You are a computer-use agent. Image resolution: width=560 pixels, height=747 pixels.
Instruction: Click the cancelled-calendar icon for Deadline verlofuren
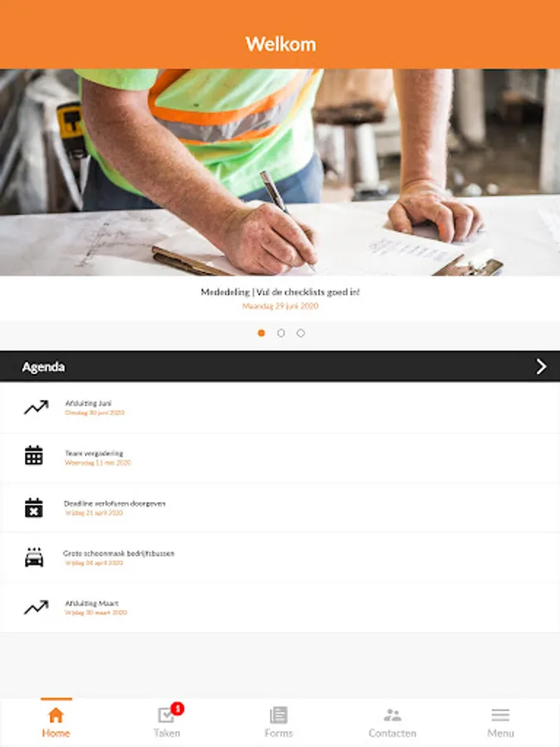click(x=34, y=507)
